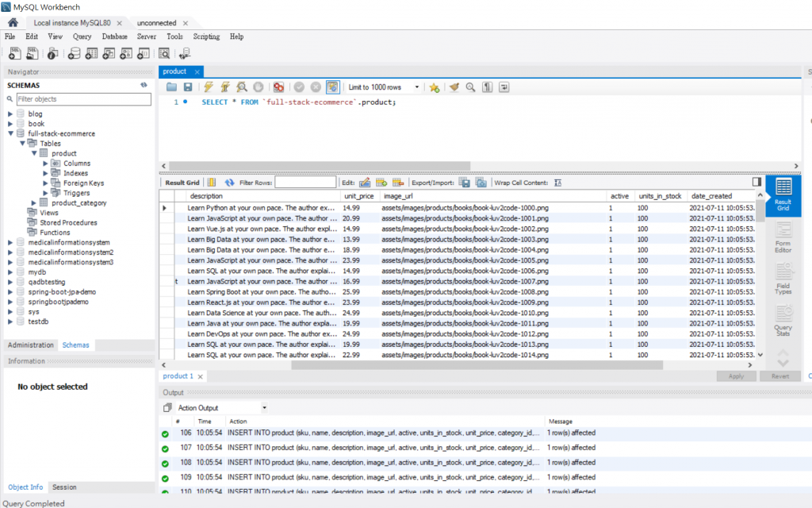Switch to the Administration tab

pos(31,344)
